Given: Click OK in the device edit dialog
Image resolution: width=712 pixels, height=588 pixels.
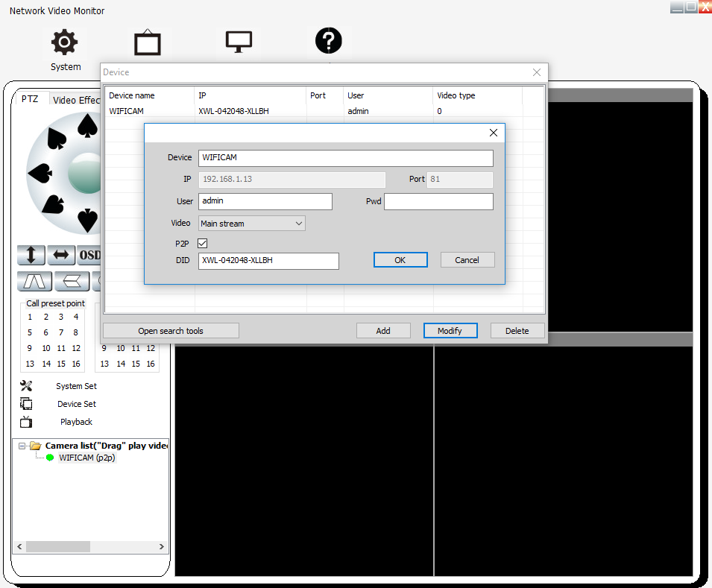Looking at the screenshot, I should pyautogui.click(x=400, y=260).
